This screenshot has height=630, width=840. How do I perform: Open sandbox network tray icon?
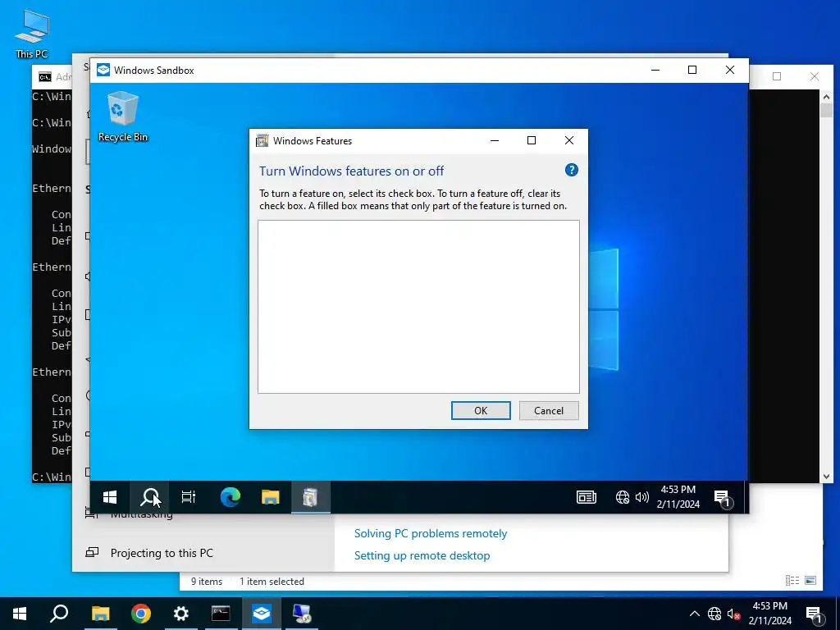622,497
